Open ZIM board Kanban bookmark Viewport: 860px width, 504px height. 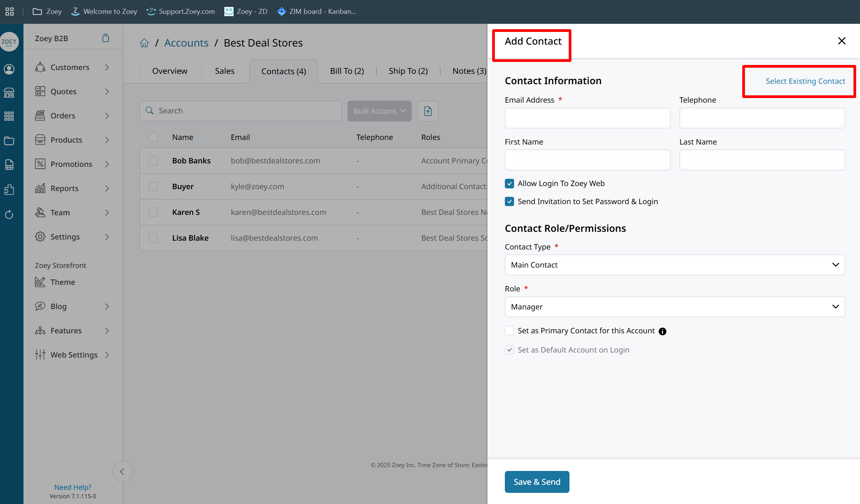317,12
